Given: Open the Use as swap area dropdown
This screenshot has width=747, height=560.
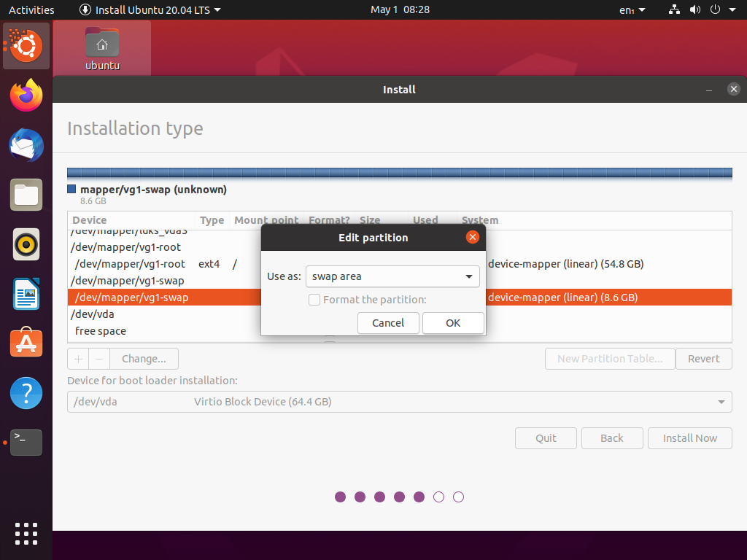Looking at the screenshot, I should (392, 276).
